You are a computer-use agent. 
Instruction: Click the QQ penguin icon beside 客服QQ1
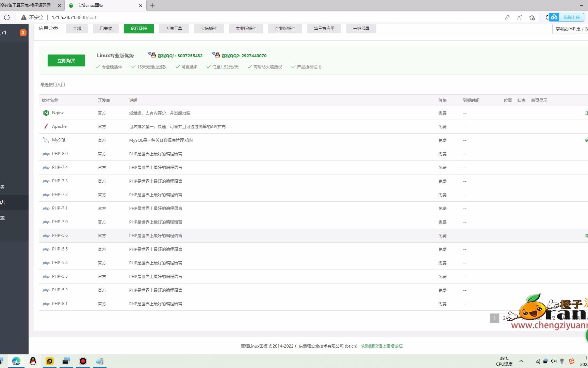[152, 55]
